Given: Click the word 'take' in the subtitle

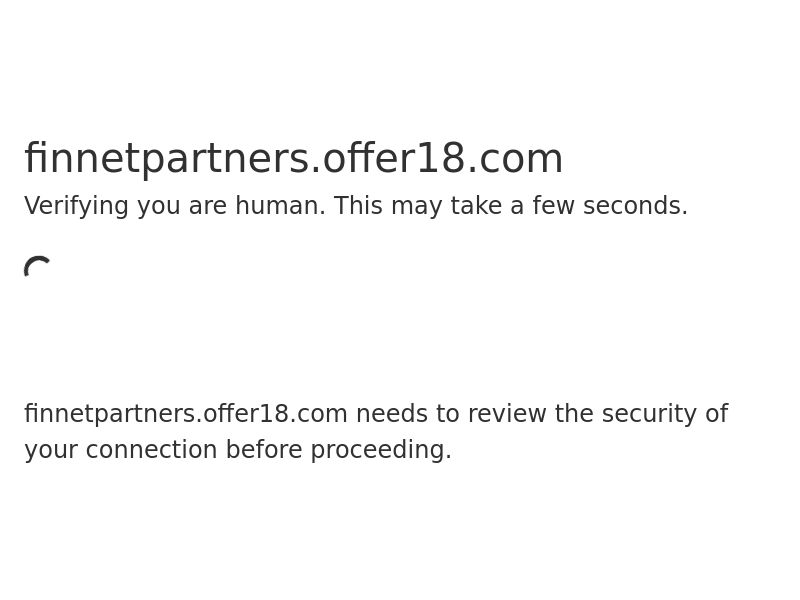Looking at the screenshot, I should [476, 205].
